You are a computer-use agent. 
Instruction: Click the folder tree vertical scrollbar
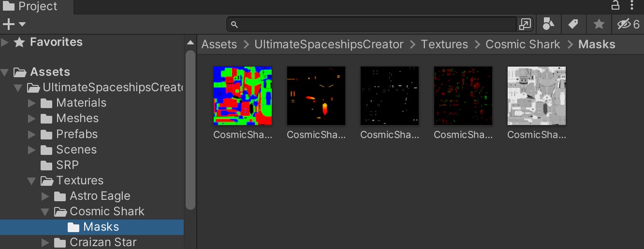pyautogui.click(x=190, y=130)
